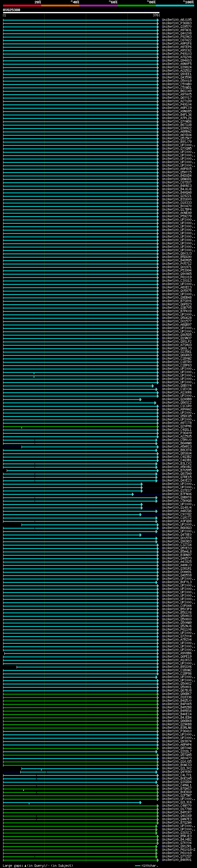Open hit UniRef100_Q86BK8
Viewport: 197px width, 868px height.
[177, 721]
